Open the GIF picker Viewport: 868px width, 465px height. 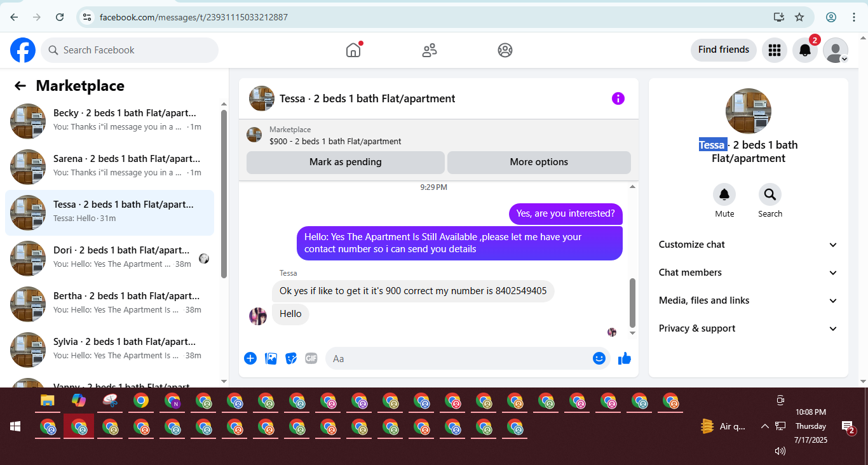pos(311,358)
